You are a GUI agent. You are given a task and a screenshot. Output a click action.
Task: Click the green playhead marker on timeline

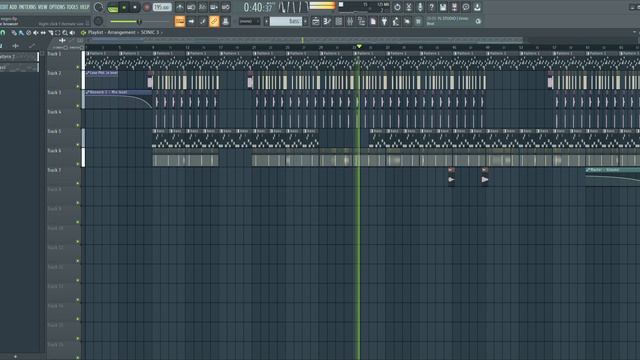point(359,47)
